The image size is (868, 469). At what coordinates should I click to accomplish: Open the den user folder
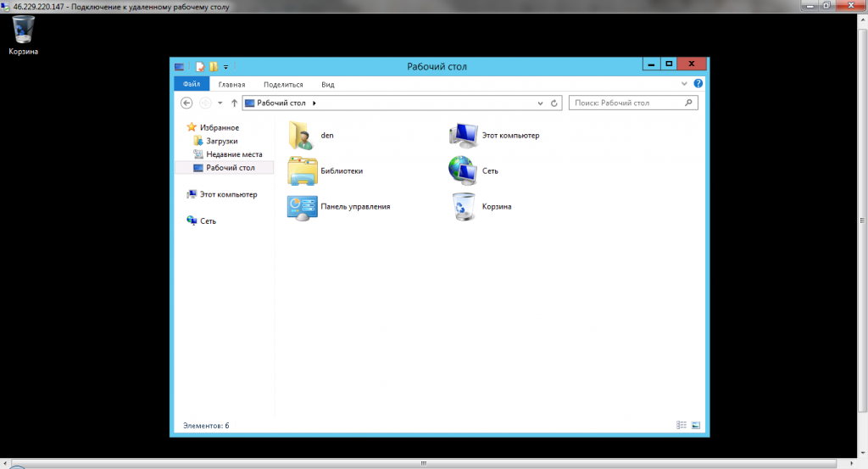[301, 136]
